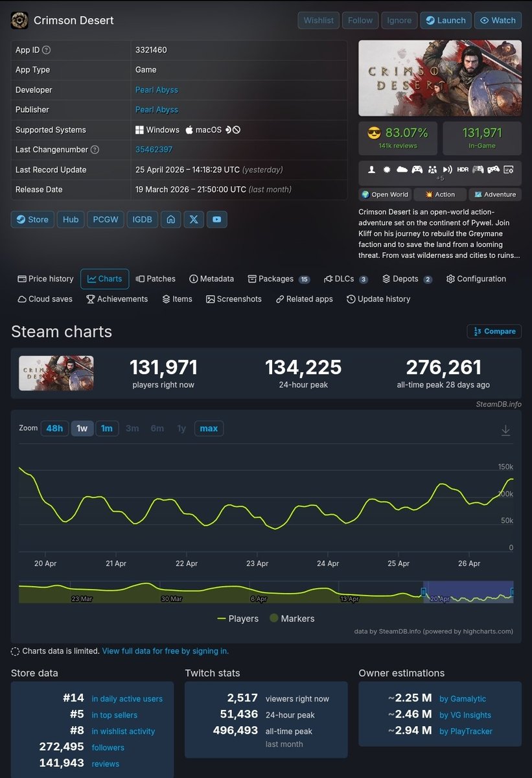Toggle the Wishlist button
Screen dimensions: 532x778
tap(319, 20)
